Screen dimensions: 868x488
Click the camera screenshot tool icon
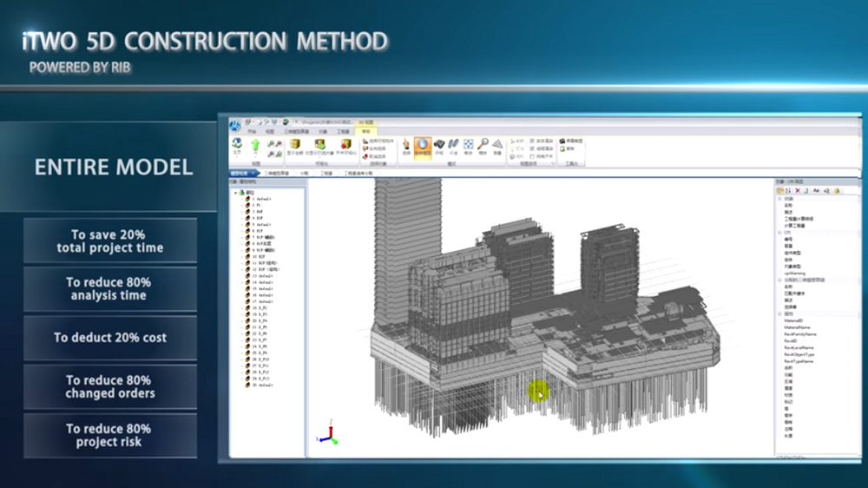point(562,141)
